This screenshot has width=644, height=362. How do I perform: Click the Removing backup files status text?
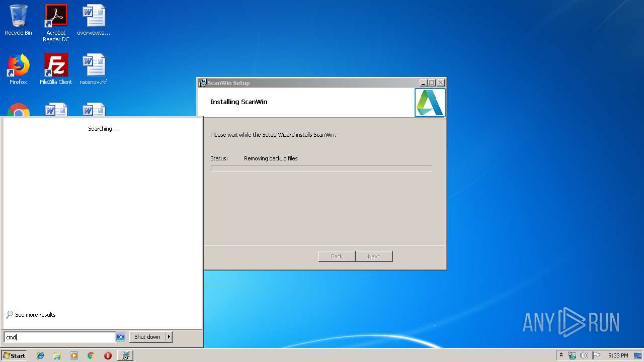271,158
